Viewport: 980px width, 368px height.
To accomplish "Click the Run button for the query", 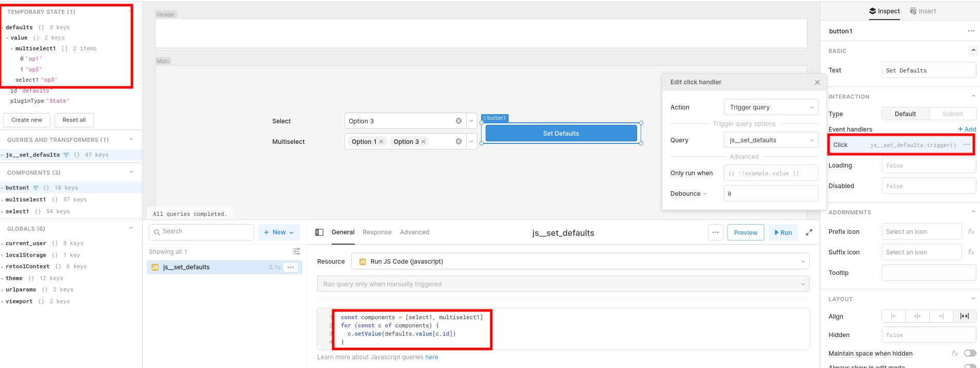I will pos(783,232).
